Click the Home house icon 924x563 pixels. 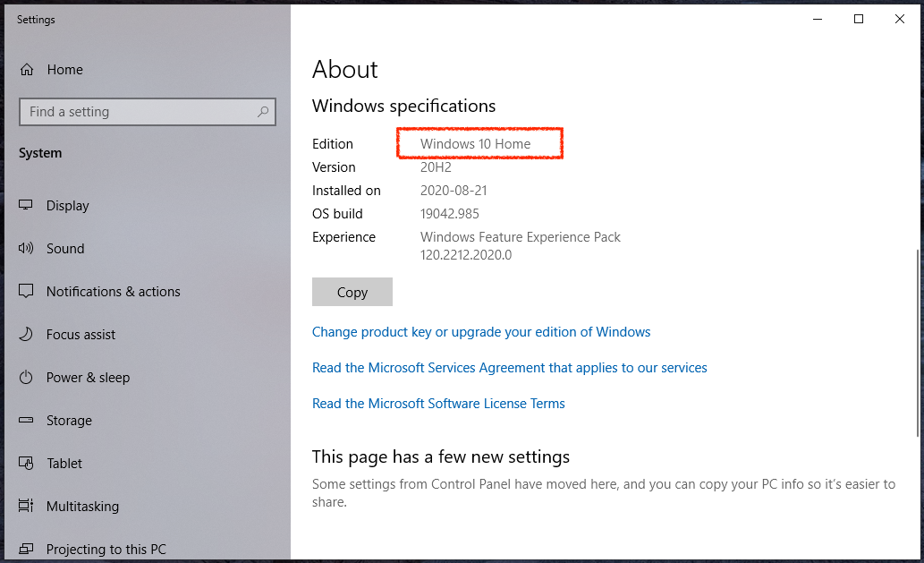pos(27,70)
